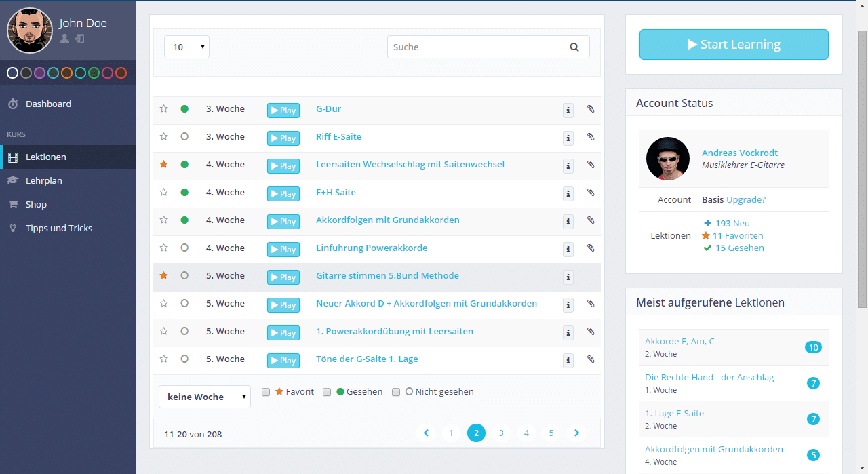Show info for Einführung Powerakkorde
Image resolution: width=868 pixels, height=474 pixels.
tap(568, 250)
